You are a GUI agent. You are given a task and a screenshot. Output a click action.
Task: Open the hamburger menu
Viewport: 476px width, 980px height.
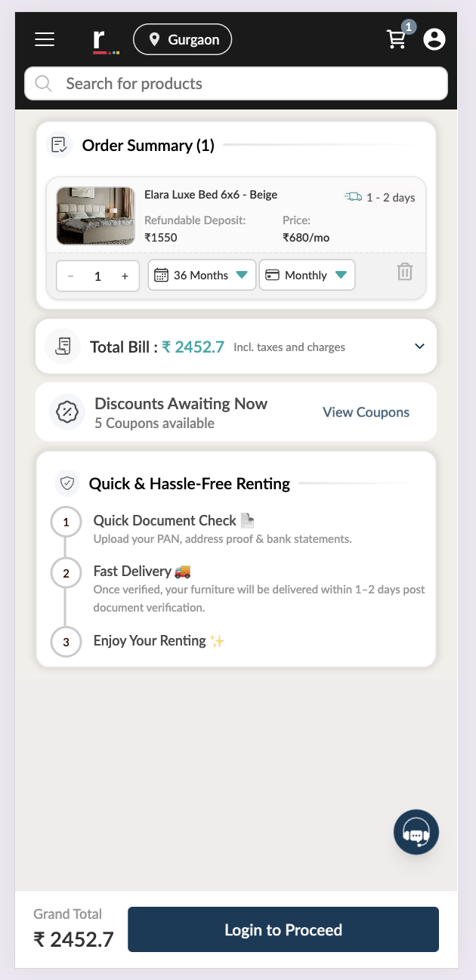[45, 39]
